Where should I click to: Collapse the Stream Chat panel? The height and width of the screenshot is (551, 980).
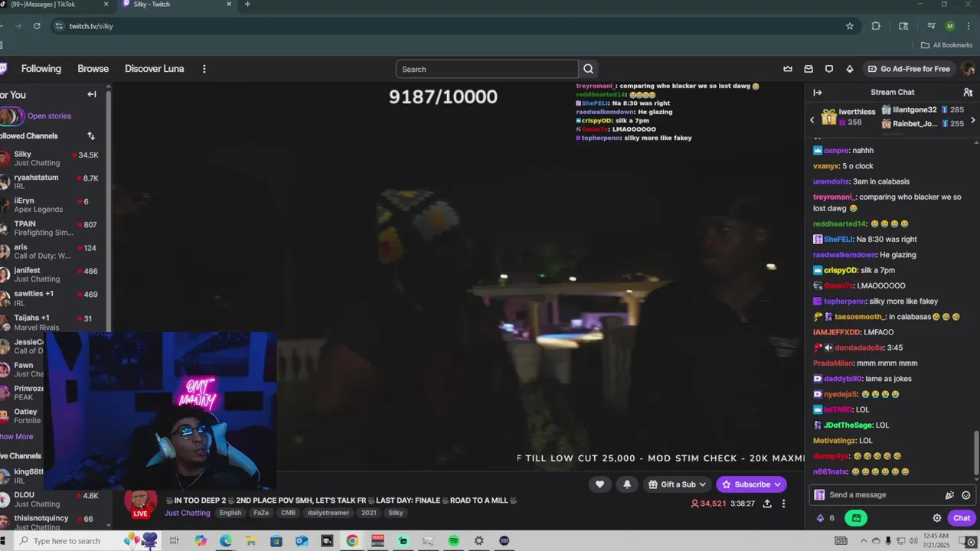tap(818, 93)
